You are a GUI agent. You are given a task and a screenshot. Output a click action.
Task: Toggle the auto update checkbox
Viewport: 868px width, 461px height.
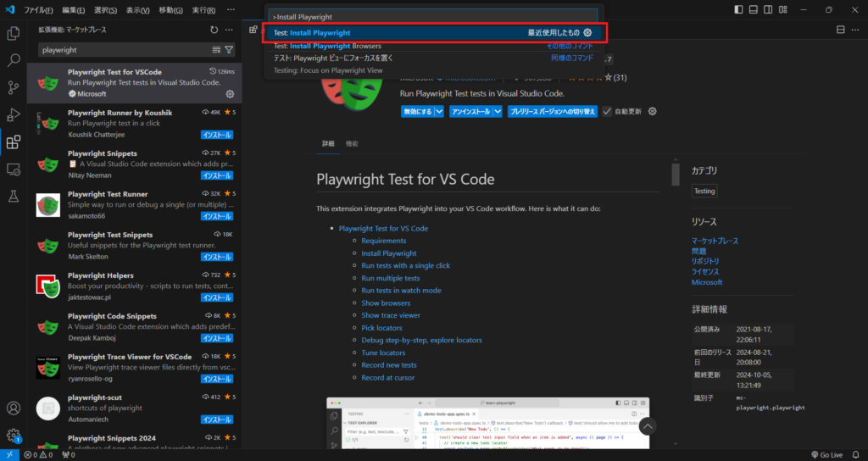click(x=607, y=111)
